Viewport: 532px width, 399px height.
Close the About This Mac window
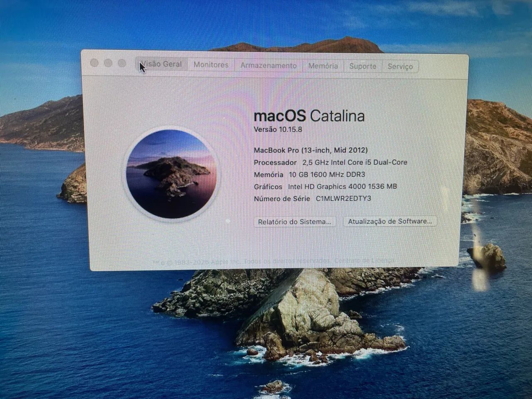click(94, 63)
